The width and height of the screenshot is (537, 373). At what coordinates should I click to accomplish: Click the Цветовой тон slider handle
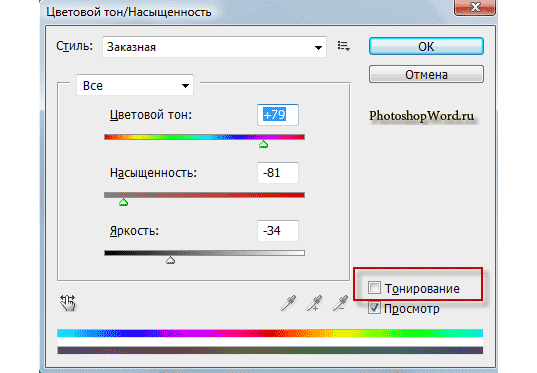(263, 145)
